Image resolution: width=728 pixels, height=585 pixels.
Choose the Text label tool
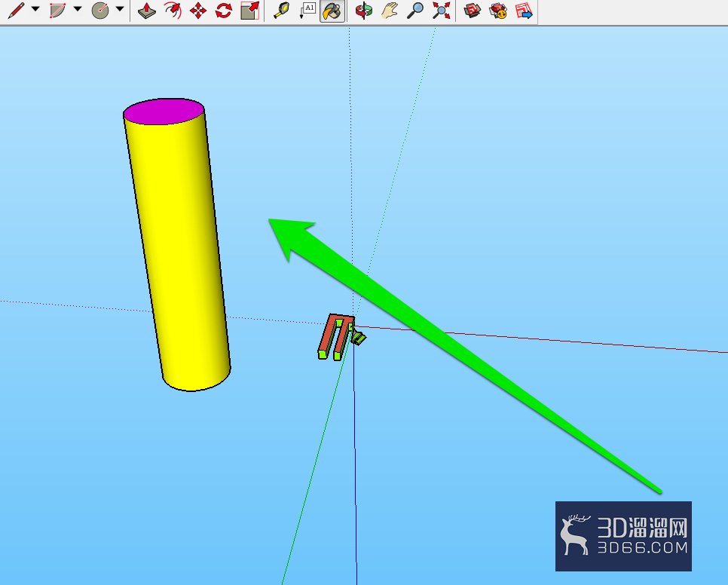click(307, 11)
